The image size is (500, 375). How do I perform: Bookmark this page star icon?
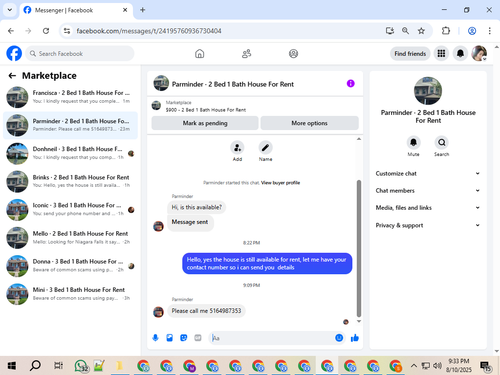(421, 31)
